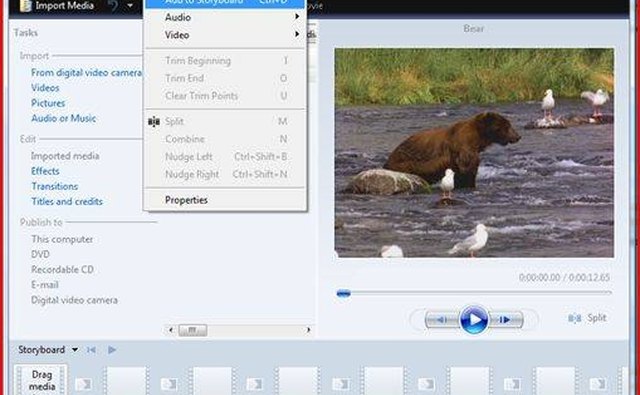Click the Bear clip title text
This screenshot has width=640, height=395.
coord(474,29)
